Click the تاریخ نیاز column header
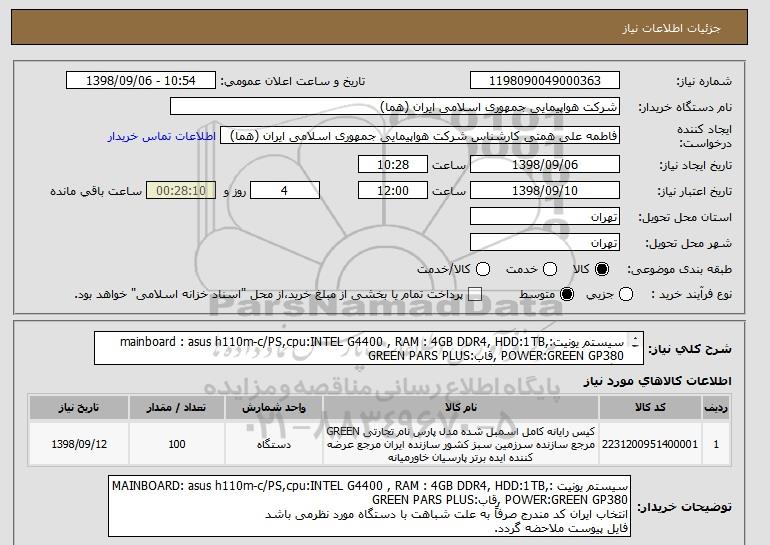770x545 pixels. click(x=79, y=408)
